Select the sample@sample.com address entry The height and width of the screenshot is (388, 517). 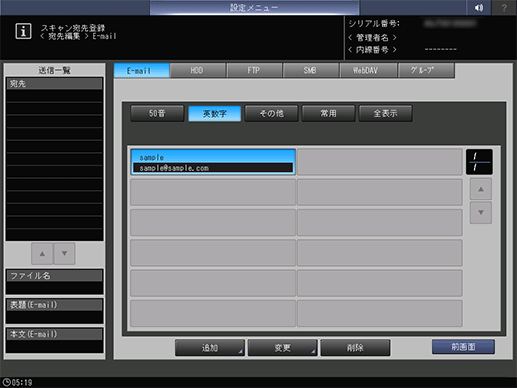pyautogui.click(x=213, y=162)
